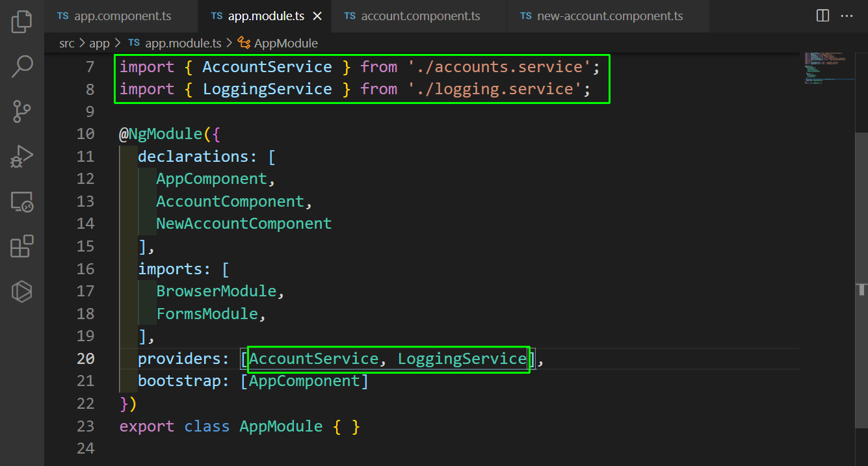Click BrowserModule on line 17

[x=217, y=291]
